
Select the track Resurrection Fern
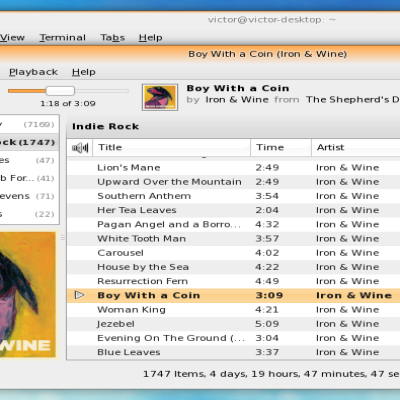pos(233,281)
